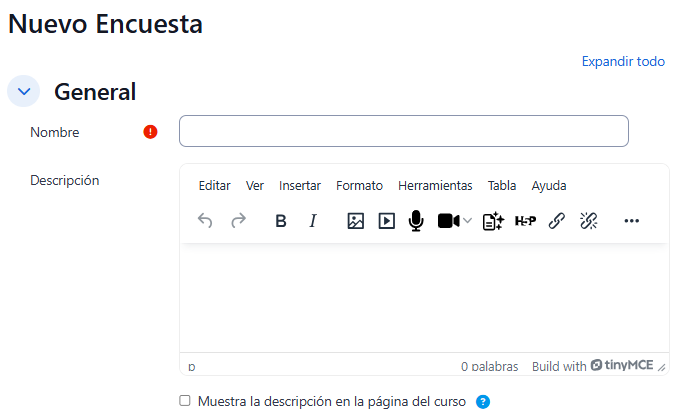Image resolution: width=676 pixels, height=420 pixels.
Task: Open the Formato menu in the editor
Action: [359, 186]
